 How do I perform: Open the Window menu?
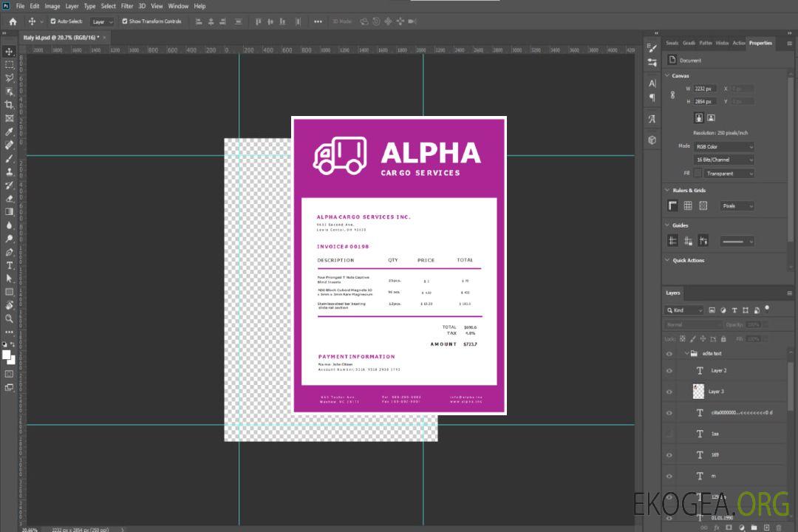tap(178, 6)
